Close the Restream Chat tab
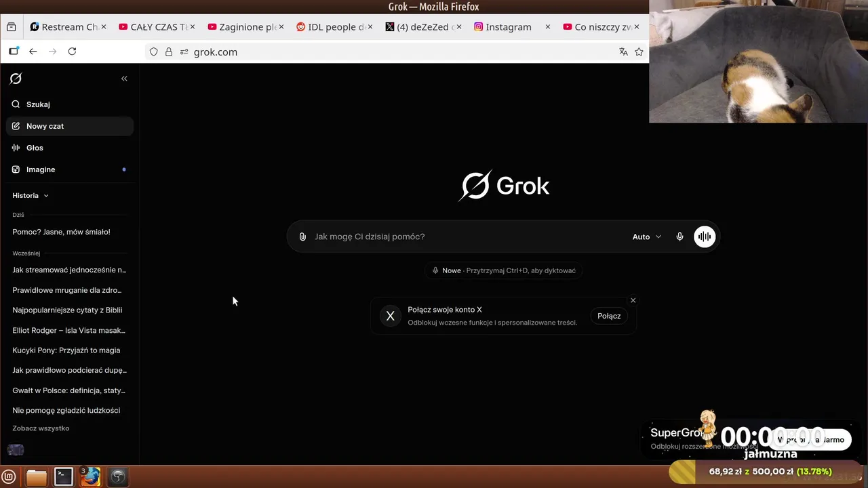The width and height of the screenshot is (868, 488). click(x=104, y=27)
